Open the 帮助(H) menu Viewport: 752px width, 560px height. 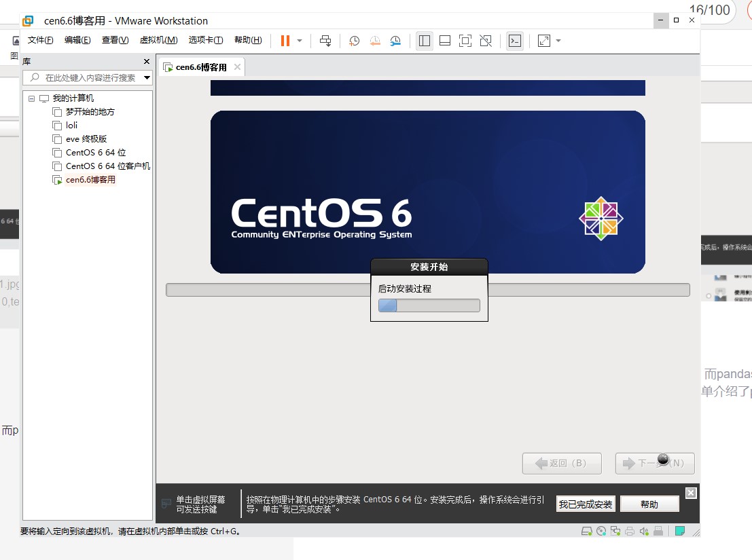coord(248,40)
